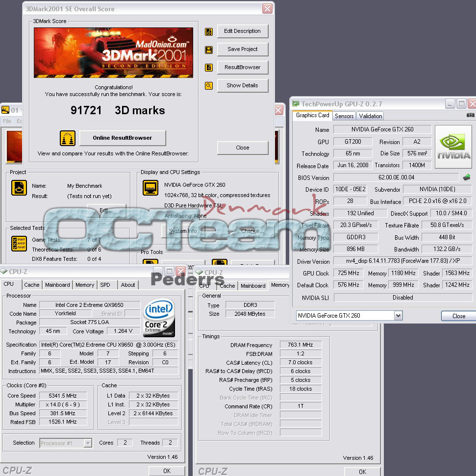This screenshot has width=476, height=476.
Task: Click the Level 2 cache value 2 x 6144 KBytes
Action: pos(153,413)
